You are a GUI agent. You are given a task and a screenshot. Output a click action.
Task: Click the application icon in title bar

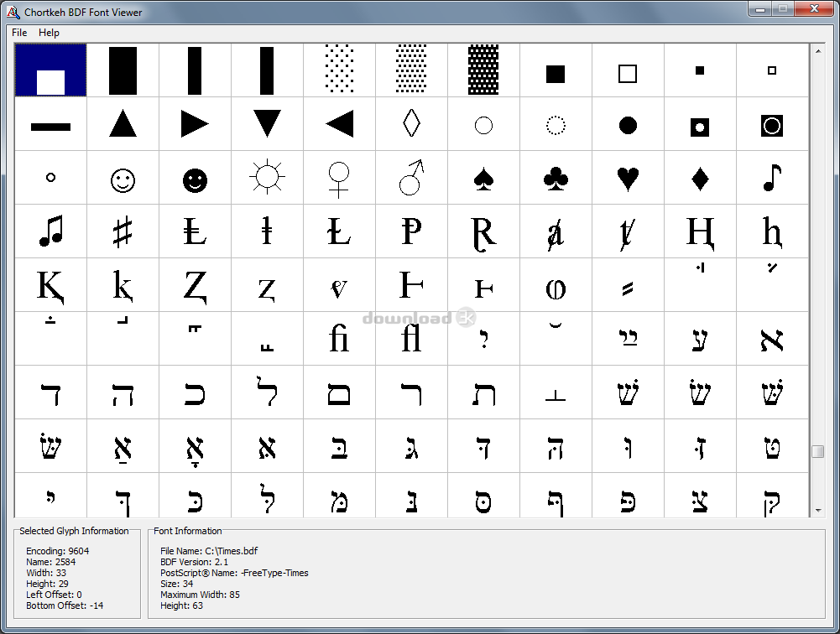point(13,12)
